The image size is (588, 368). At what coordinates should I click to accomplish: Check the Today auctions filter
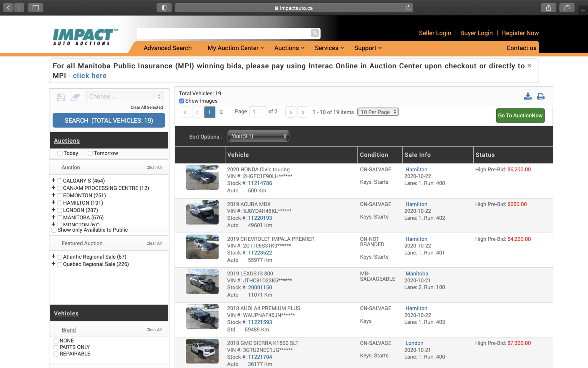[60, 153]
